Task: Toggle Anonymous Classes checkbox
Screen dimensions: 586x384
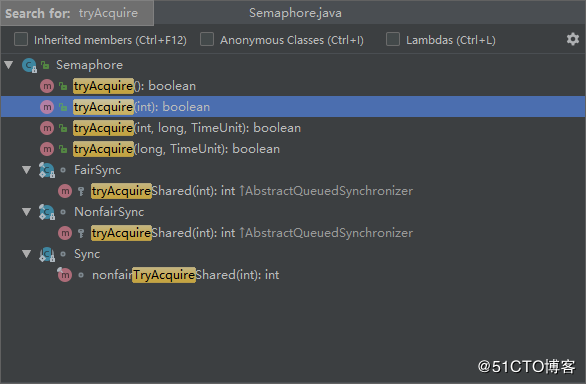Action: click(x=207, y=39)
